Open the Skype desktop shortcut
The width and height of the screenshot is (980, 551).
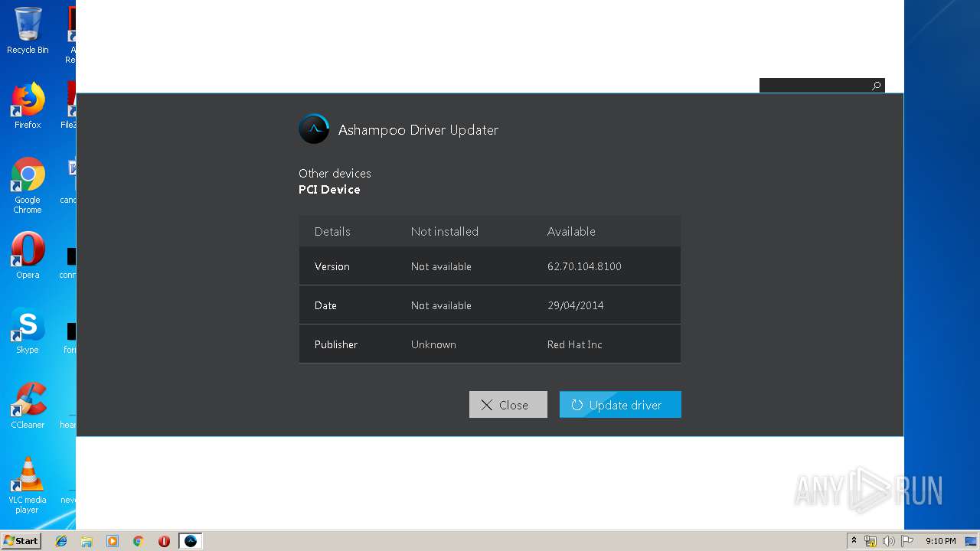(x=28, y=331)
